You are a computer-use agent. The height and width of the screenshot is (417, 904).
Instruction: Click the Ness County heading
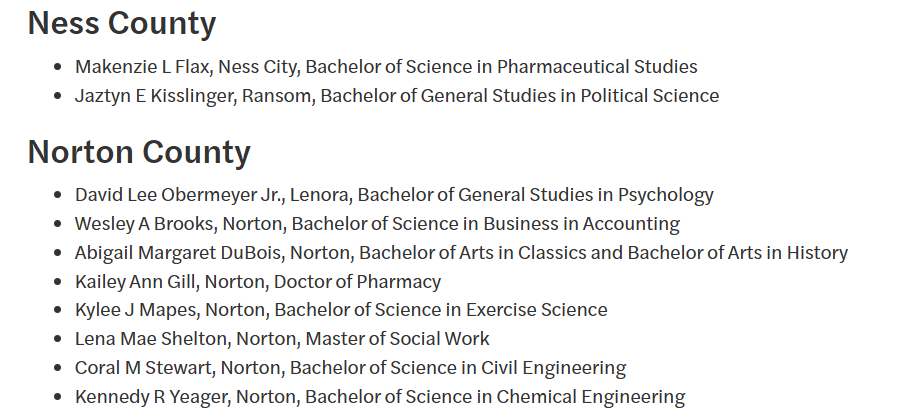122,24
